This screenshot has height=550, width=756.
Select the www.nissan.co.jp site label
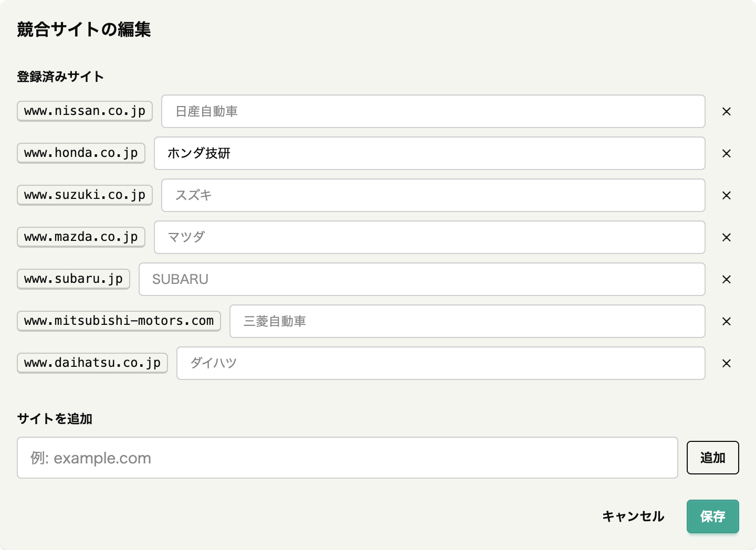coord(85,111)
